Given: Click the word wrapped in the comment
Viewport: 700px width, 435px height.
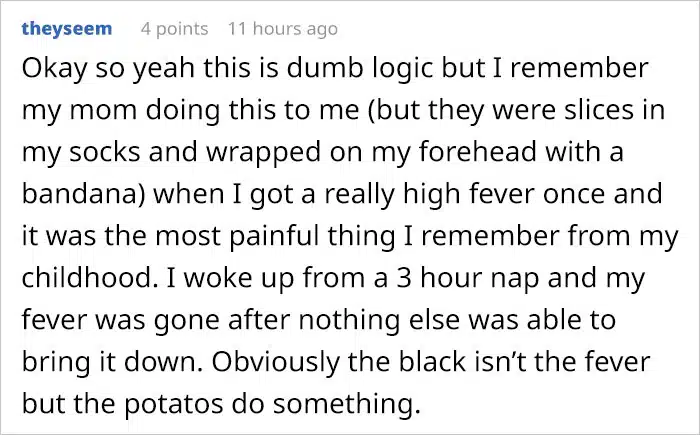Looking at the screenshot, I should point(263,153).
